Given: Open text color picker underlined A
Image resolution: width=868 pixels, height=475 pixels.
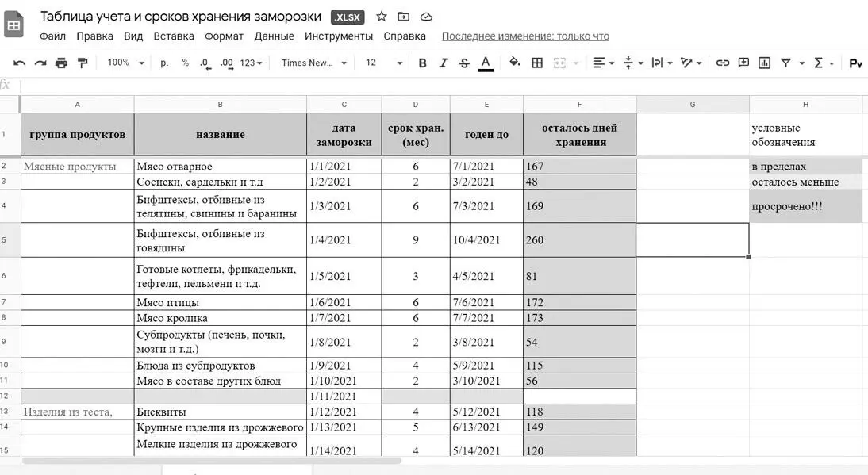Looking at the screenshot, I should (486, 63).
